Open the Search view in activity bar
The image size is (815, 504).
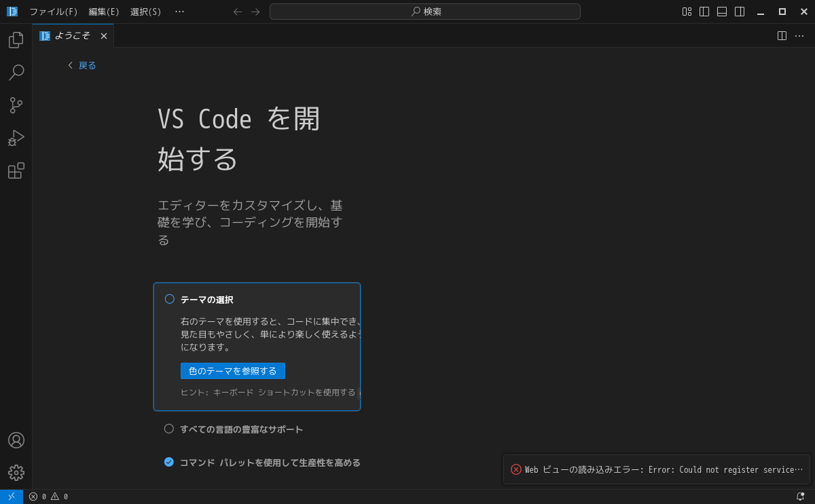tap(16, 73)
